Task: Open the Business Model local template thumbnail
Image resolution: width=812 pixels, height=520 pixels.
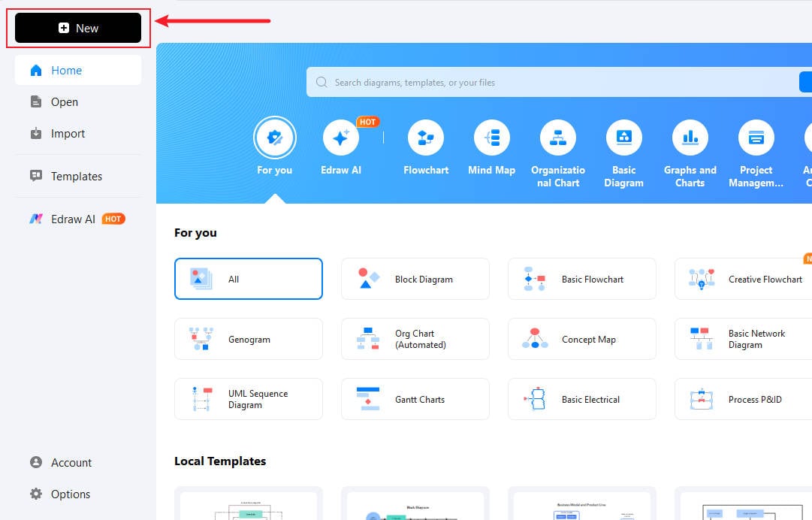Action: tap(582, 503)
